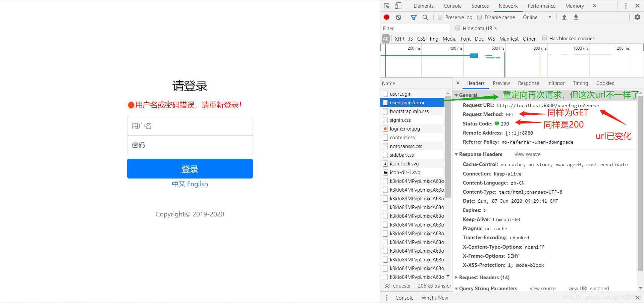This screenshot has height=303, width=644.
Task: Filter requests by JS
Action: click(411, 39)
